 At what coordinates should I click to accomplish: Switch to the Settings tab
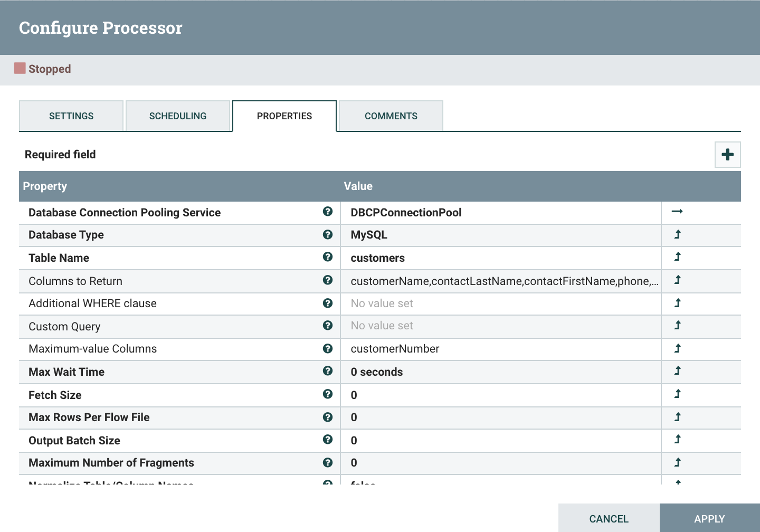coord(71,116)
